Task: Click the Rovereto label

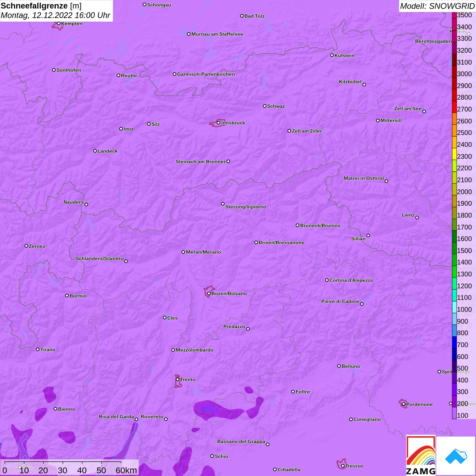Action: coord(152,417)
